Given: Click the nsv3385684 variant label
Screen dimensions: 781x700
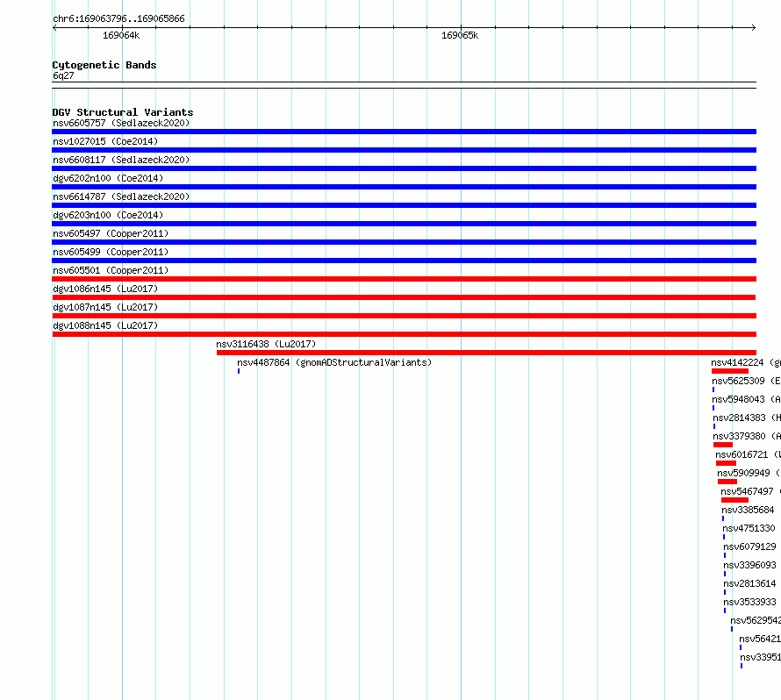Looking at the screenshot, I should [x=749, y=510].
